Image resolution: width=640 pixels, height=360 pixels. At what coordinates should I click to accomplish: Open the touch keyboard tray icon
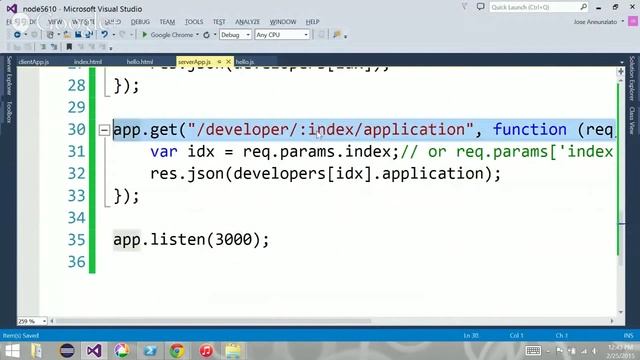pos(533,351)
